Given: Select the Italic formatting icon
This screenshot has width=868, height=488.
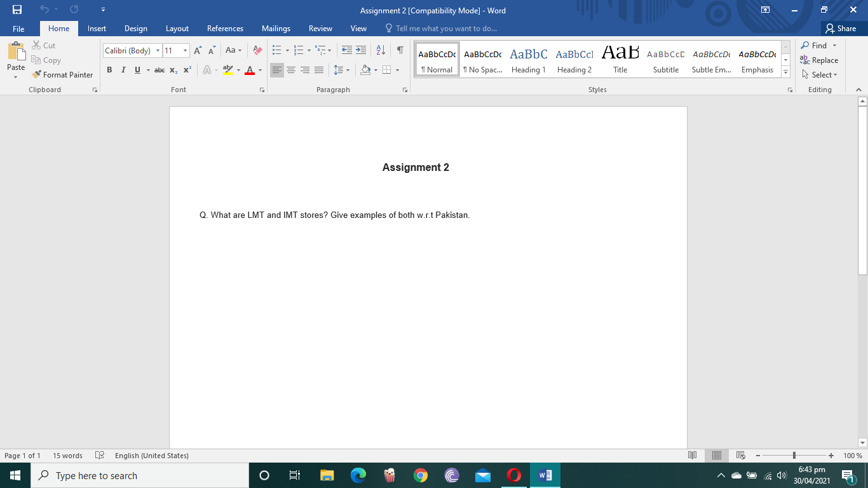Looking at the screenshot, I should pyautogui.click(x=123, y=71).
